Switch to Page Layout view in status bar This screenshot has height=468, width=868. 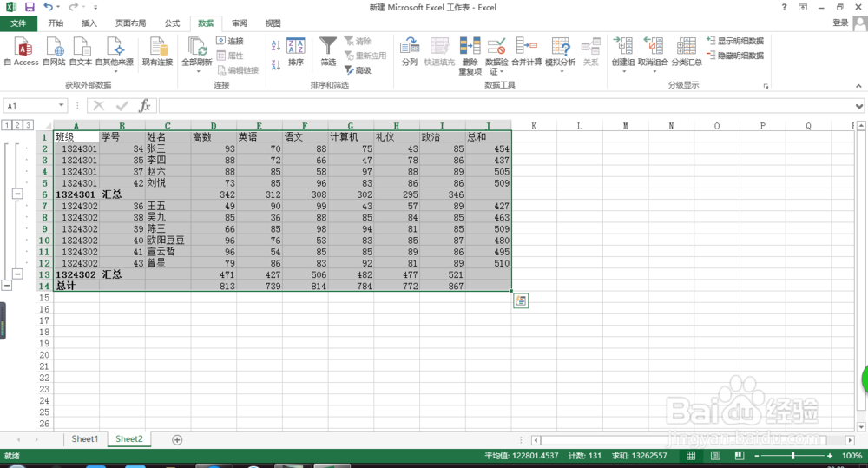coord(715,456)
